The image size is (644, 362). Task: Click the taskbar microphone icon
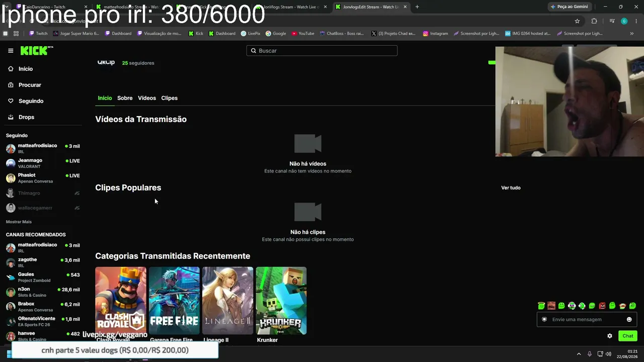[590, 354]
